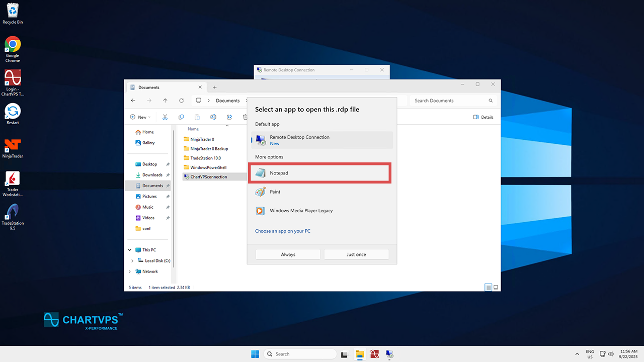Image resolution: width=644 pixels, height=362 pixels.
Task: Click the Copy toolbar icon
Action: coord(181,117)
